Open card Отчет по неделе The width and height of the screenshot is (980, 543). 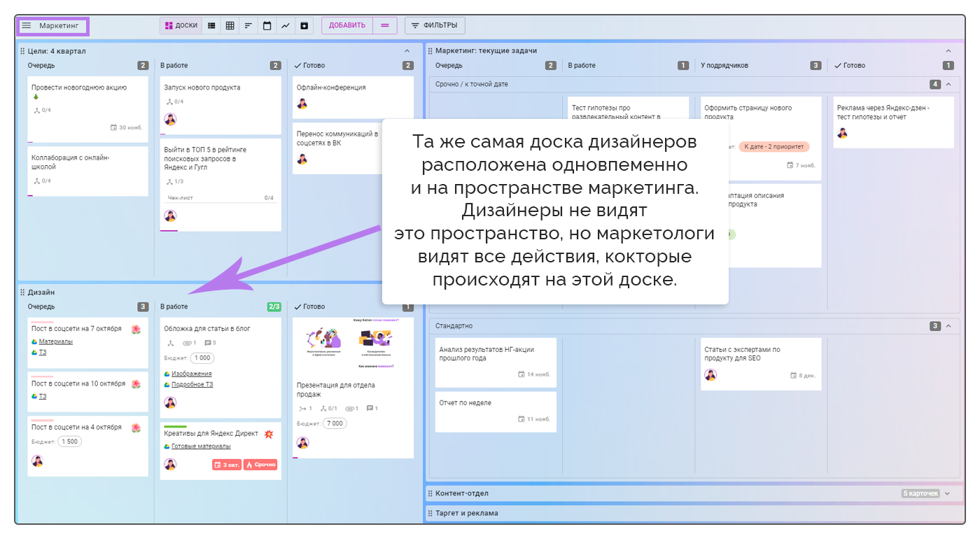click(496, 411)
